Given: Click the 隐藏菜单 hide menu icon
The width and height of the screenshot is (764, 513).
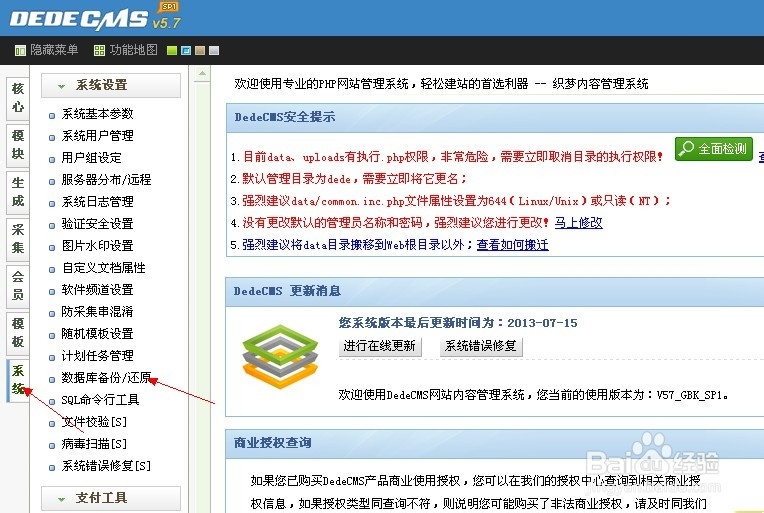Looking at the screenshot, I should [x=20, y=50].
